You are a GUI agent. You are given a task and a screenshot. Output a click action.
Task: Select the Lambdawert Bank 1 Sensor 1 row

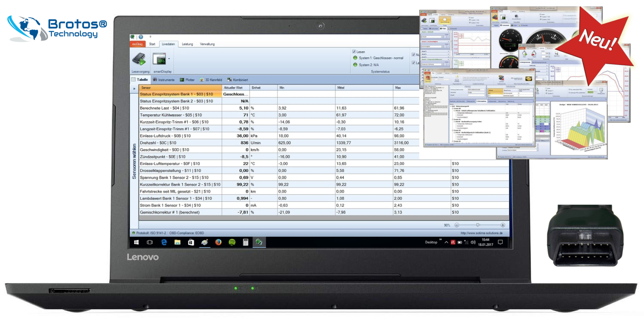324,198
